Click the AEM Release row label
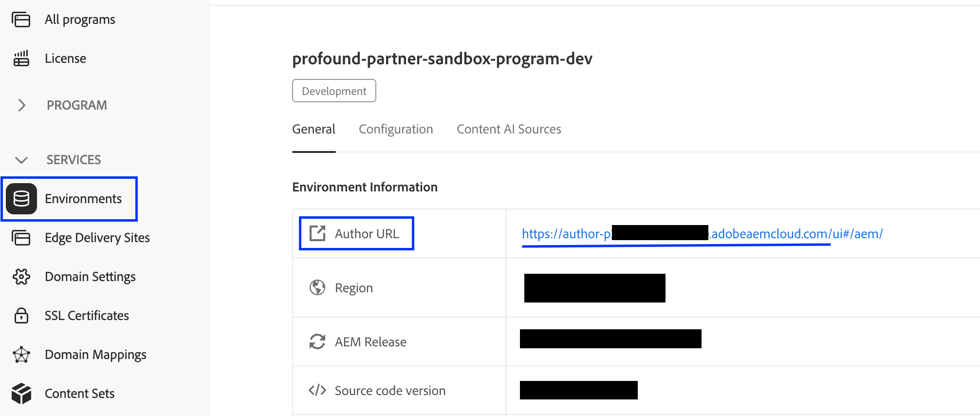 370,342
